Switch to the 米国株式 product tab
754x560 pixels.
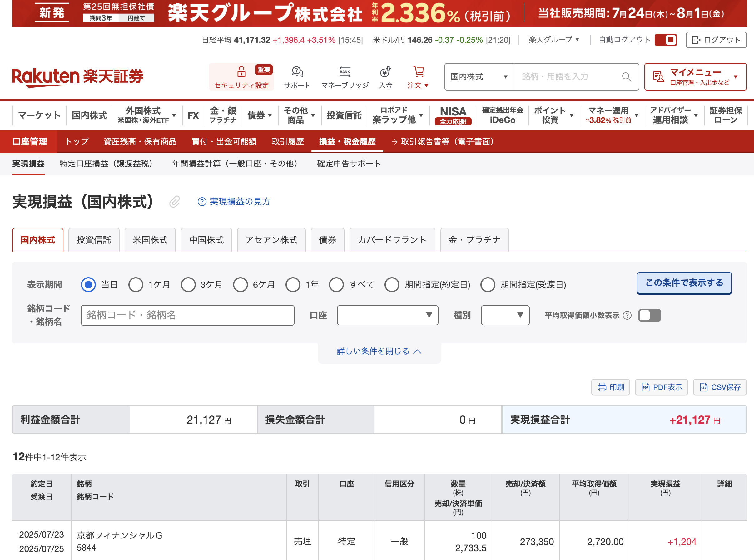pos(150,240)
